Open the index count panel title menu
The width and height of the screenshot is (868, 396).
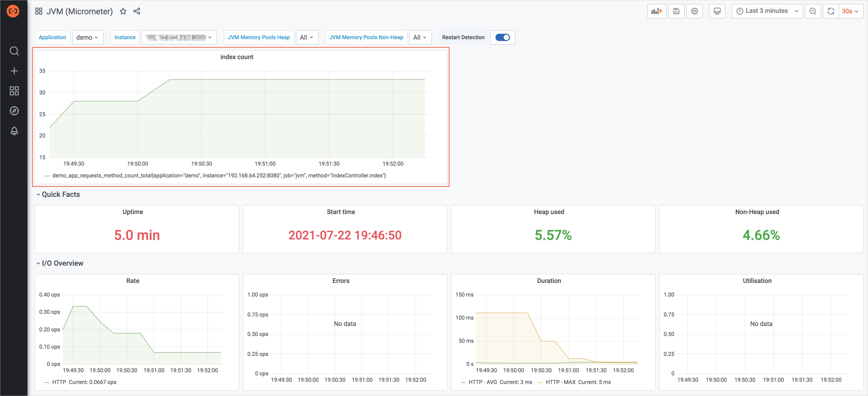(x=237, y=57)
